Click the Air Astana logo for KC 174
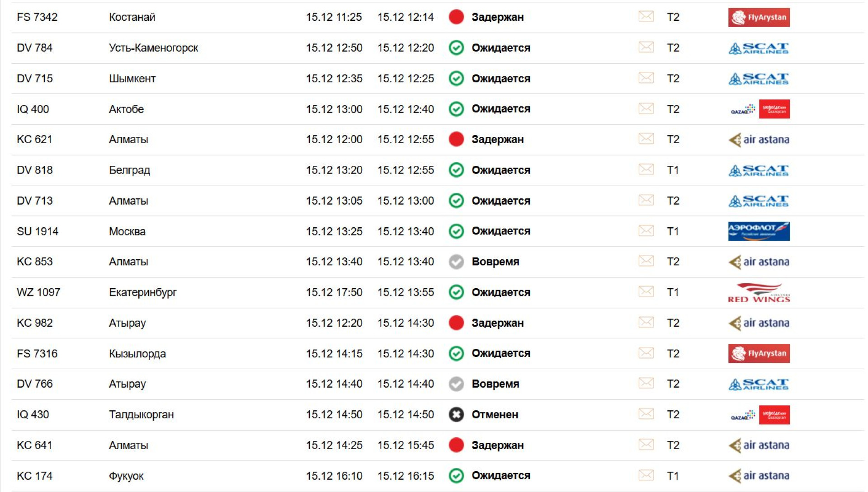 point(759,476)
